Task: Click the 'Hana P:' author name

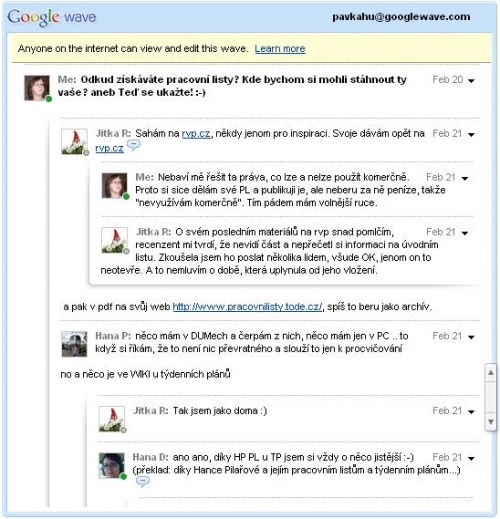Action: [113, 336]
